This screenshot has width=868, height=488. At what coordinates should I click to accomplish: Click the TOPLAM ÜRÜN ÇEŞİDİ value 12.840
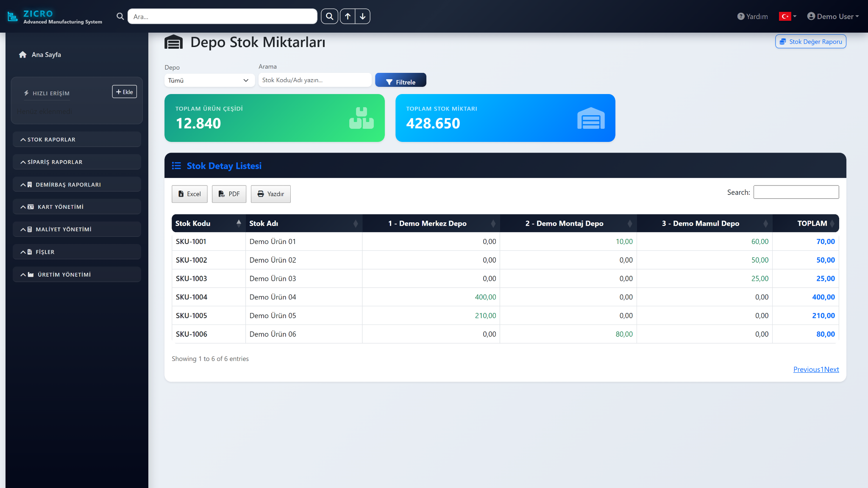(198, 123)
